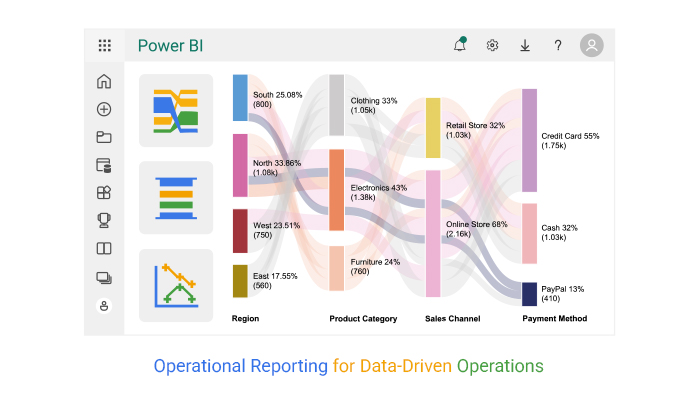This screenshot has height=400, width=698.
Task: Open the user profile avatar
Action: point(592,46)
